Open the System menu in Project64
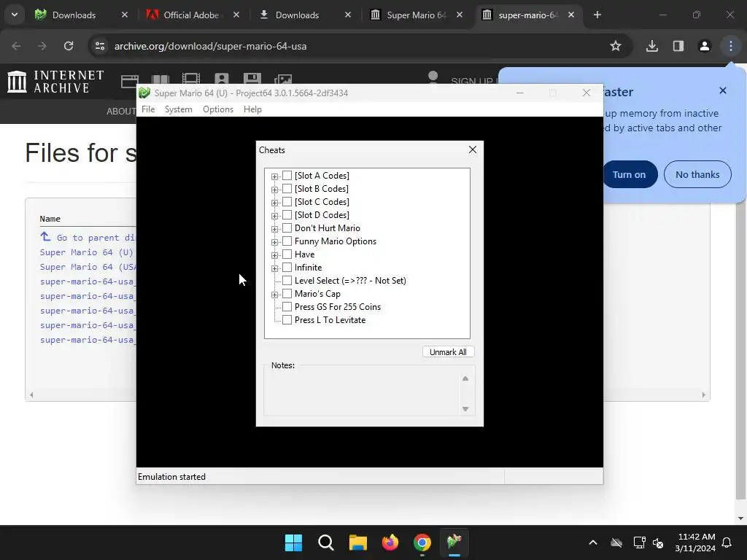 pyautogui.click(x=179, y=109)
